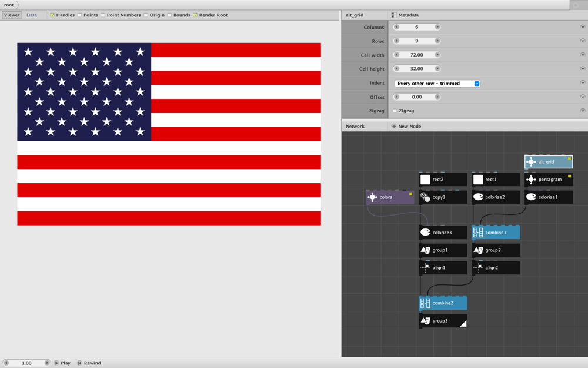Image resolution: width=588 pixels, height=368 pixels.
Task: Click the New Node button label
Action: (x=409, y=126)
